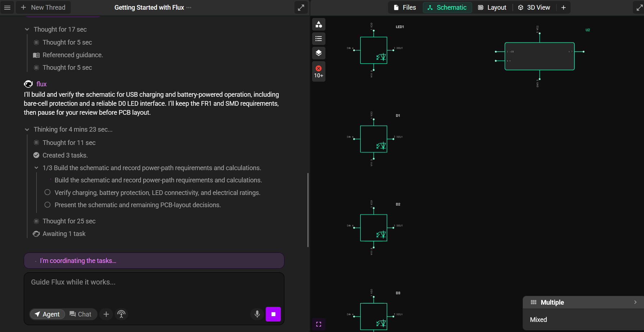
Task: Add a new view tab with plus
Action: pyautogui.click(x=563, y=8)
